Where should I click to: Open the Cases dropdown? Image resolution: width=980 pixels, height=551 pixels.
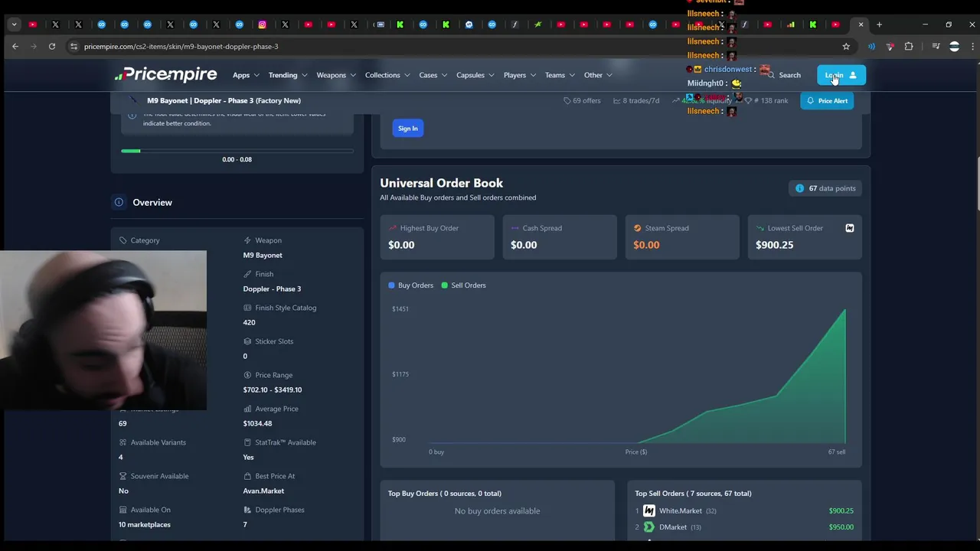(x=433, y=75)
